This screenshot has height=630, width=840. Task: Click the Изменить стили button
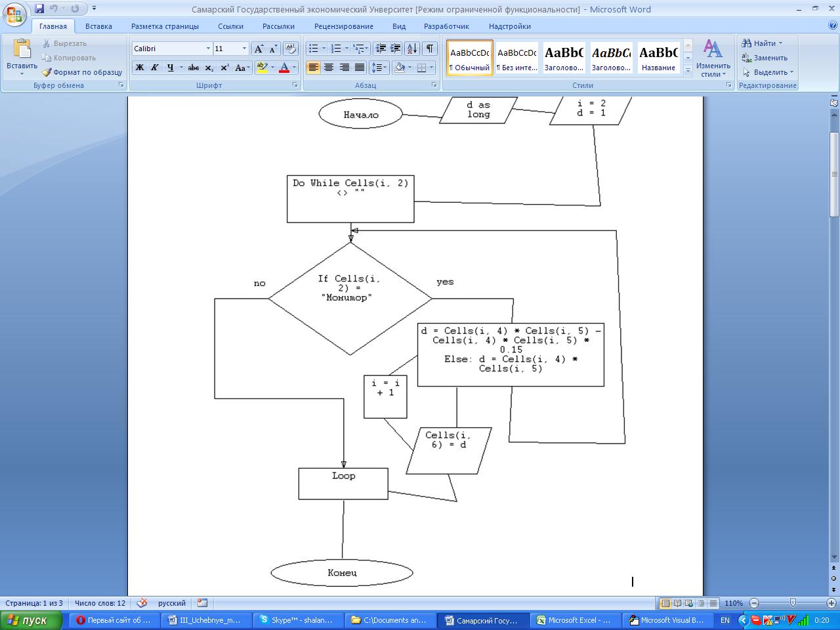[713, 58]
